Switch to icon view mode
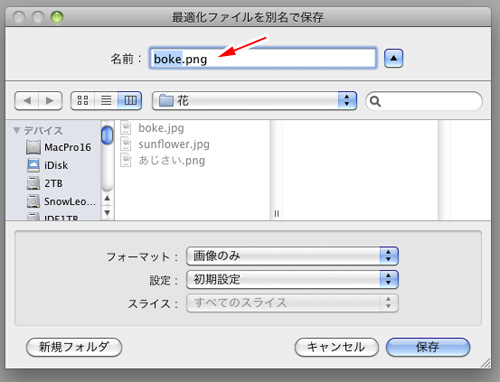The image size is (500, 382). point(83,101)
